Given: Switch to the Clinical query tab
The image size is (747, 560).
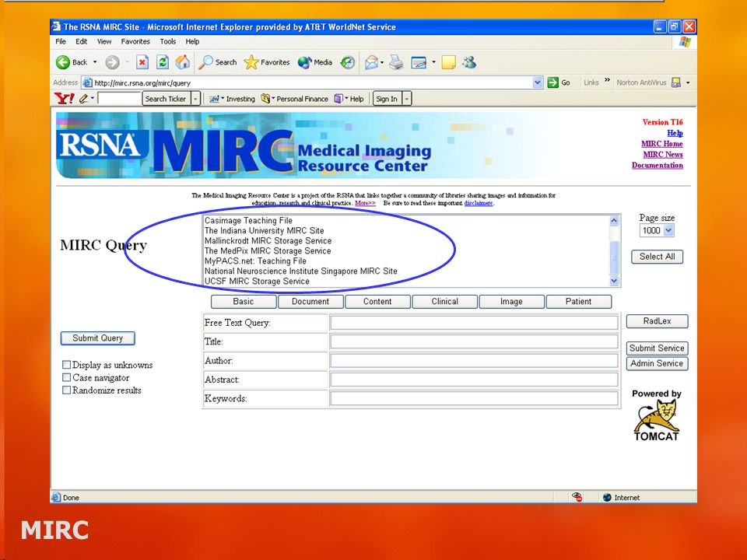Looking at the screenshot, I should pyautogui.click(x=444, y=302).
